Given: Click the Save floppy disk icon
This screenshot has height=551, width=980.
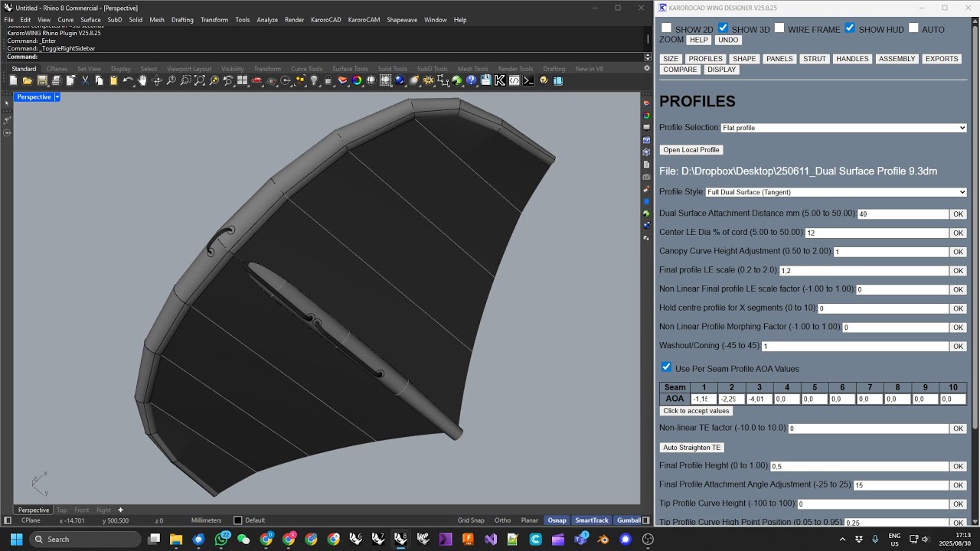Looking at the screenshot, I should click(43, 80).
